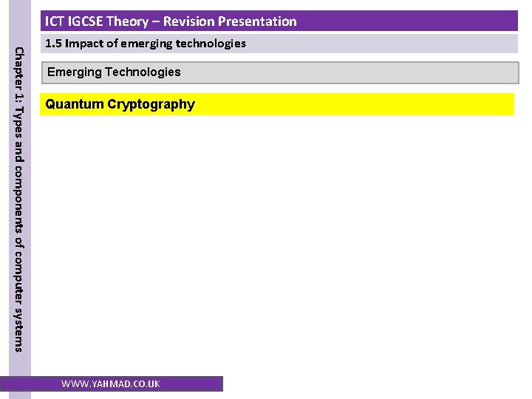Select the section number 1.5 in the subtitle

pos(53,44)
